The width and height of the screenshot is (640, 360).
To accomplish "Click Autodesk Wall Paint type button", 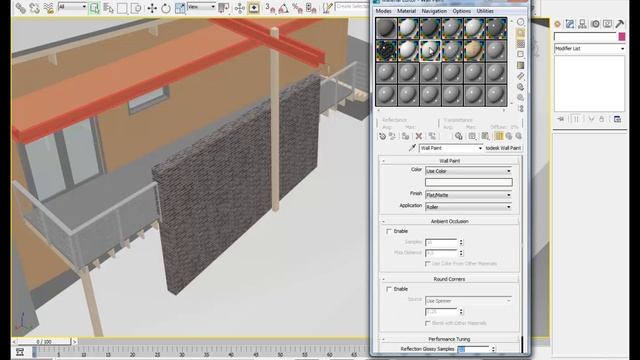I will [x=503, y=148].
